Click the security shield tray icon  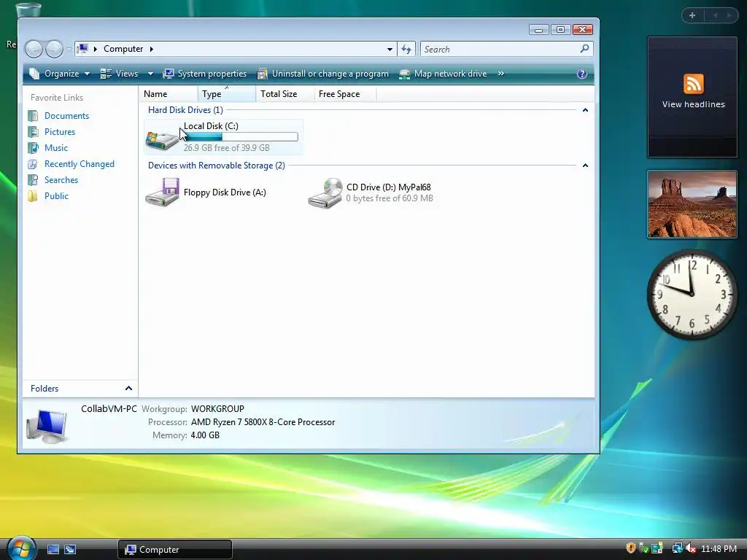631,548
